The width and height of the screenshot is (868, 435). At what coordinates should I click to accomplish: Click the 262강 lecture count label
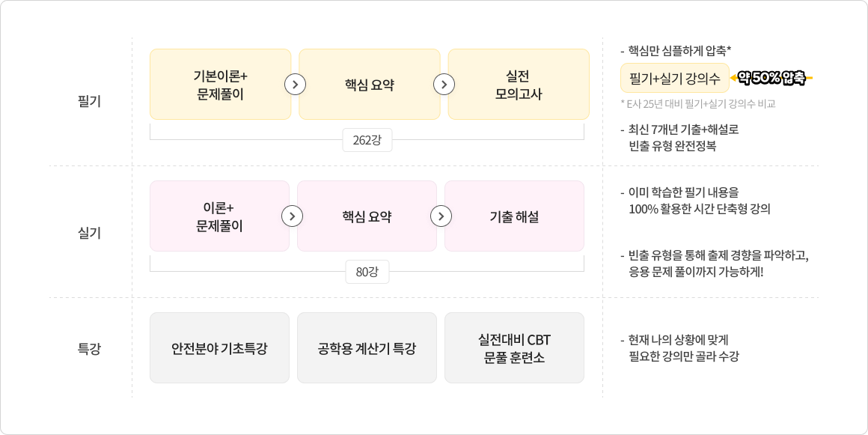click(367, 140)
